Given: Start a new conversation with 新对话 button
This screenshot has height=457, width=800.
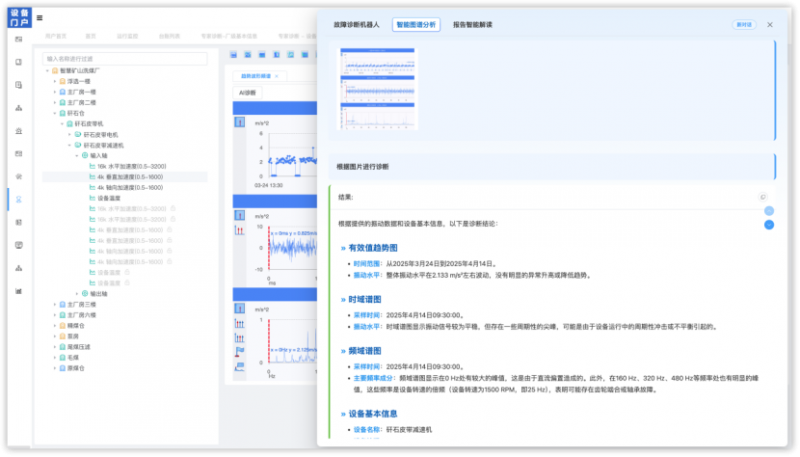Looking at the screenshot, I should pyautogui.click(x=744, y=24).
